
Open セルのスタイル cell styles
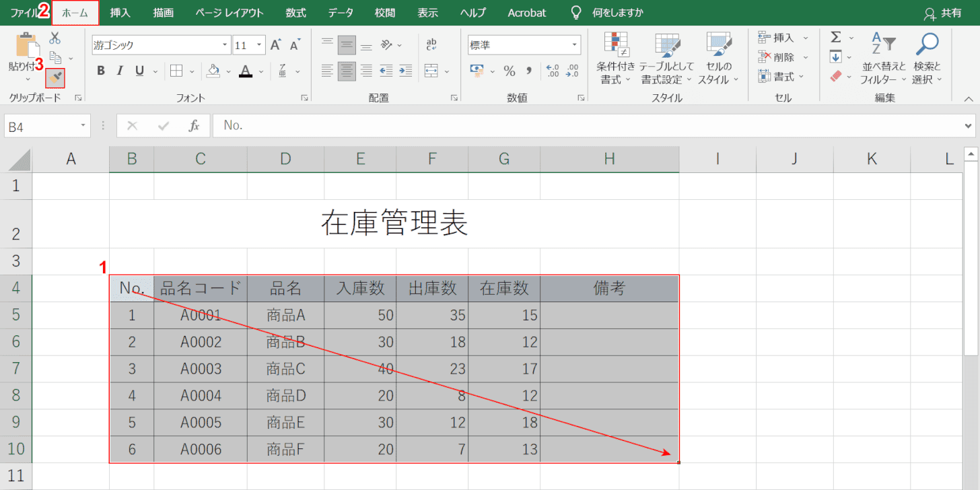click(718, 58)
